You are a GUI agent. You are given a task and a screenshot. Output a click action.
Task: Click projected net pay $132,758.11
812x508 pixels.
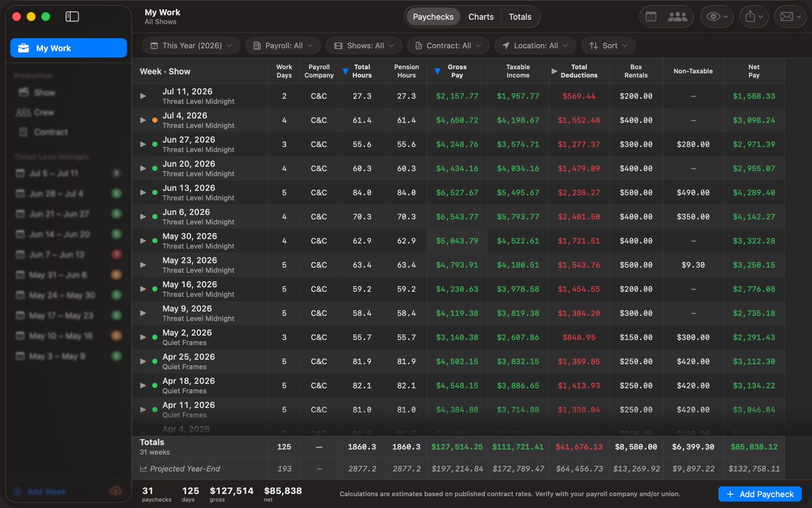[754, 469]
